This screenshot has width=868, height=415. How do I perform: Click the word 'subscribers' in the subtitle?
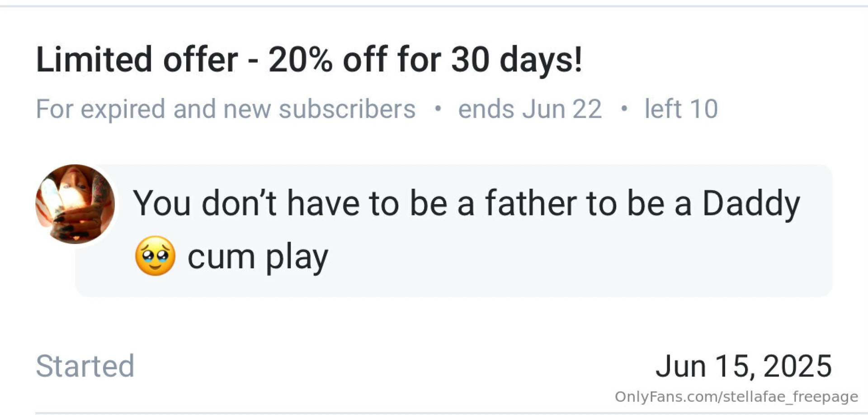click(347, 109)
